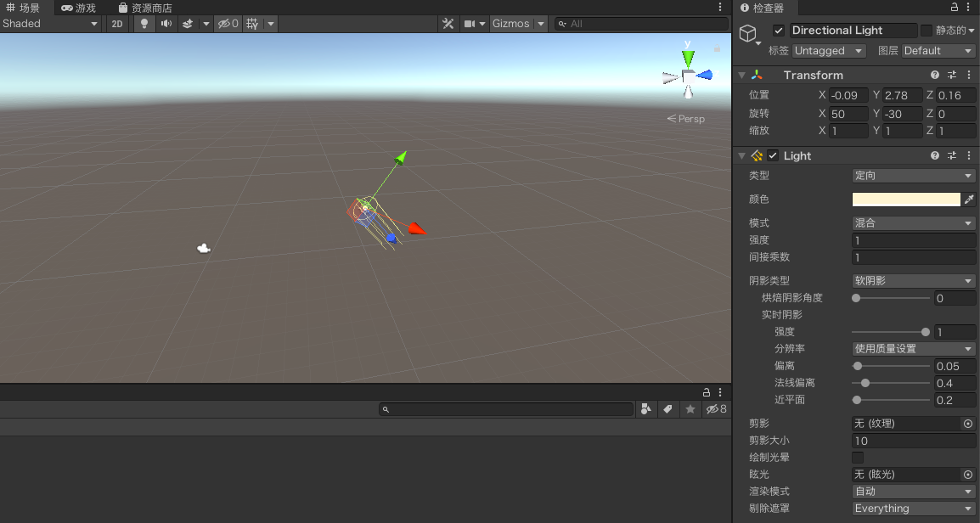Enable the Directional Light active checkbox
The image size is (980, 523).
[x=778, y=30]
